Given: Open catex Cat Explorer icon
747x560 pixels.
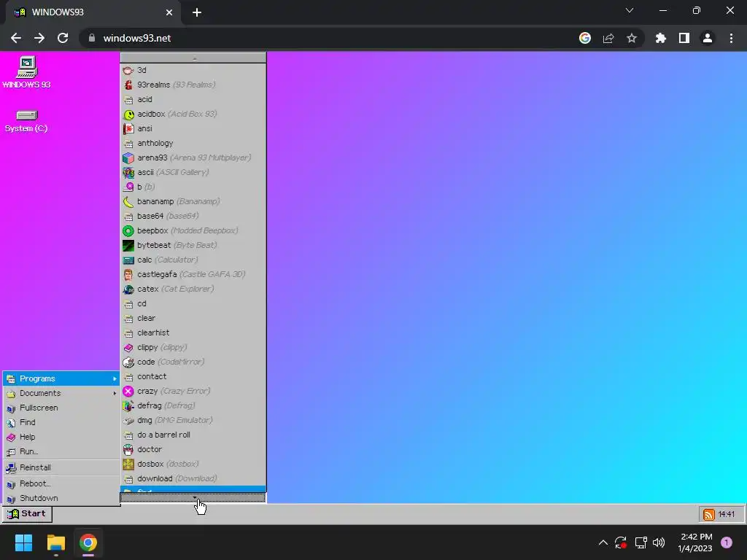Looking at the screenshot, I should 128,289.
